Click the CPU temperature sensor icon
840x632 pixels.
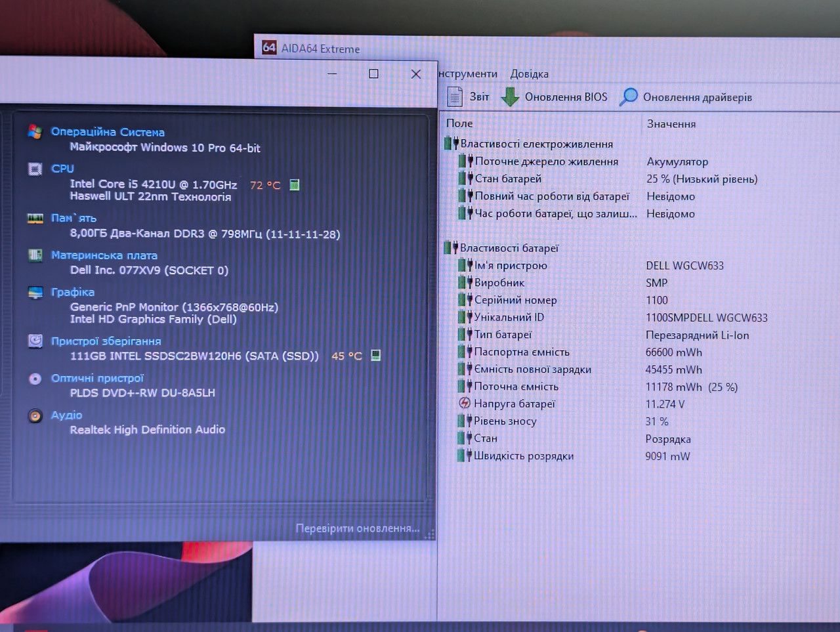295,185
